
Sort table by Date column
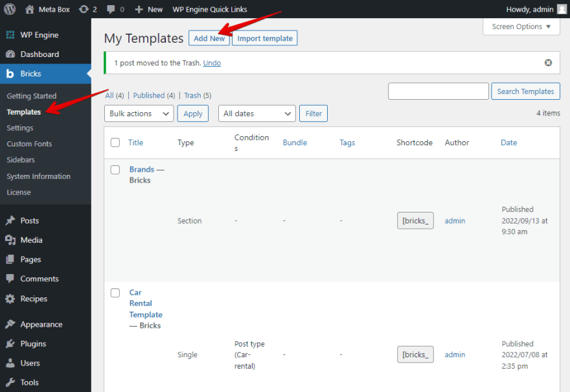click(508, 143)
